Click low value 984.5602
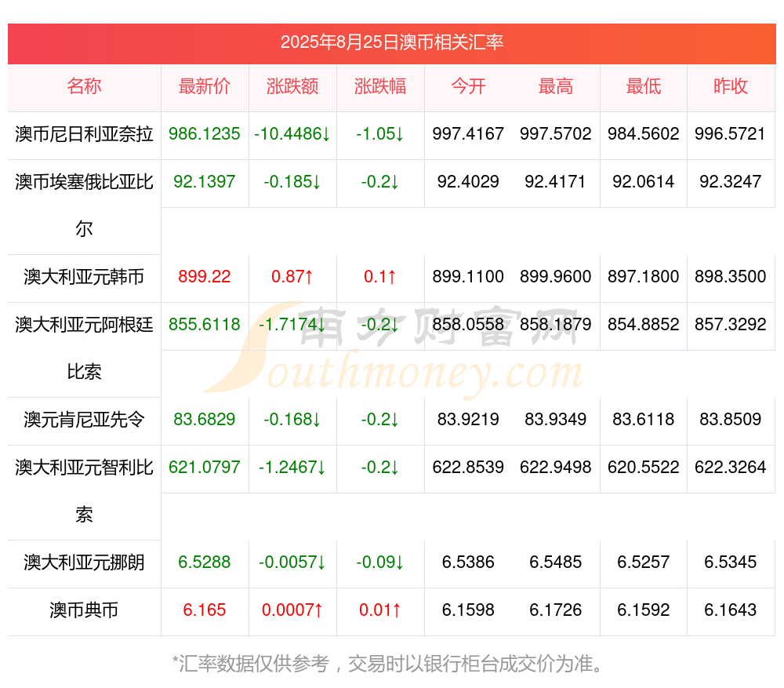Viewport: 784px width, 688px height. tap(644, 134)
